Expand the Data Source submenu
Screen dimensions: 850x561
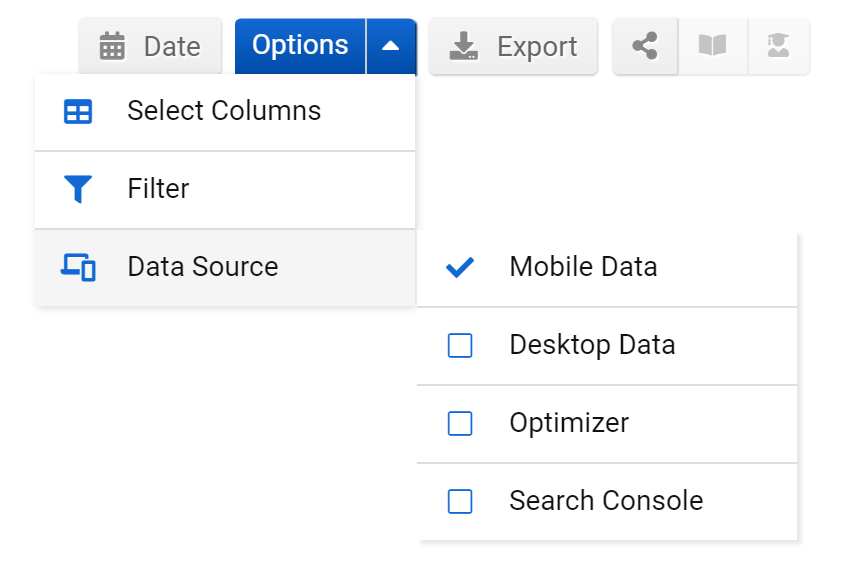[225, 267]
